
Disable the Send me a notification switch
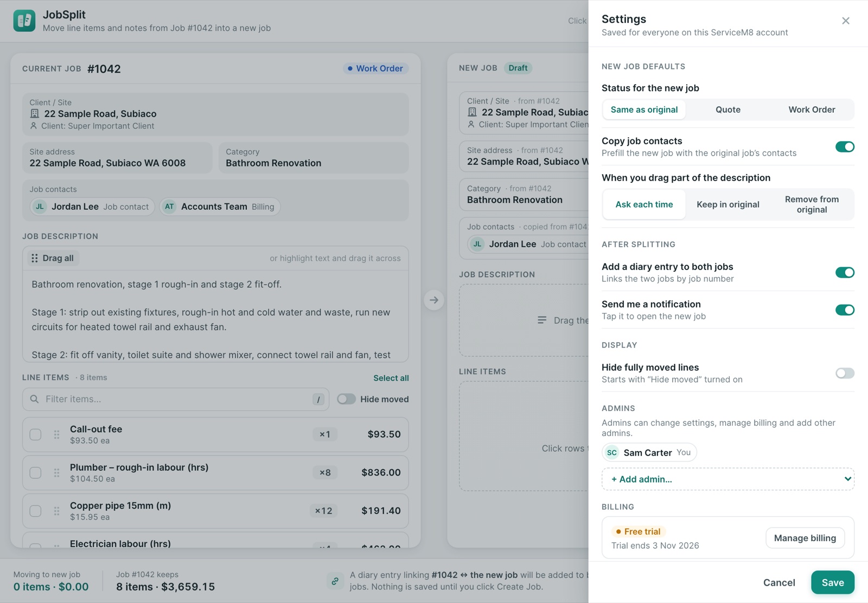845,310
